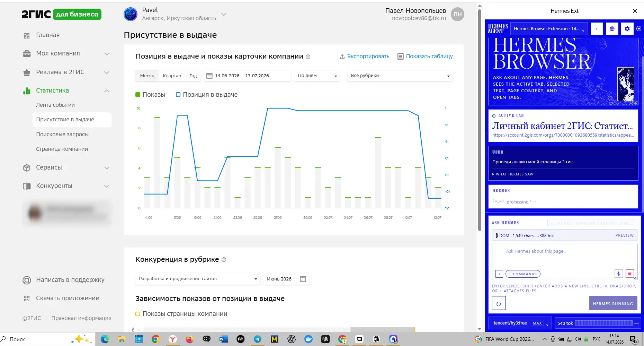
Task: Click the help icon beside Позиция в выдаче title
Action: pyautogui.click(x=308, y=57)
